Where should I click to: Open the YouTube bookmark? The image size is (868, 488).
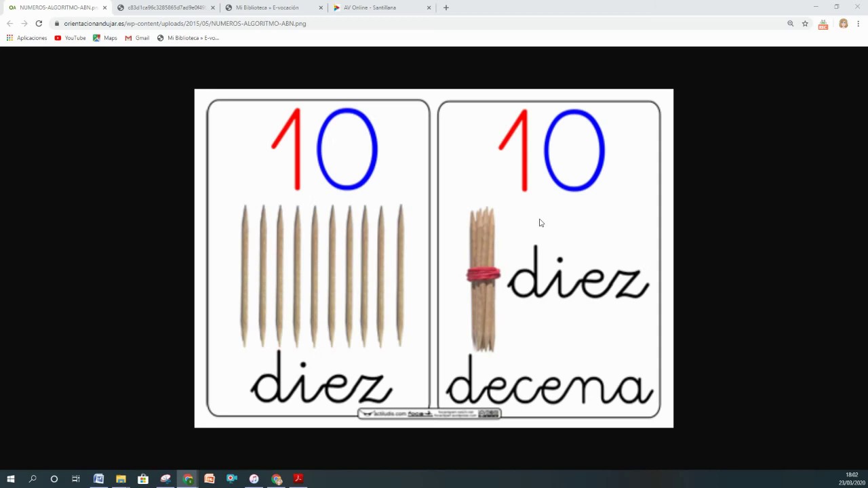pyautogui.click(x=70, y=38)
